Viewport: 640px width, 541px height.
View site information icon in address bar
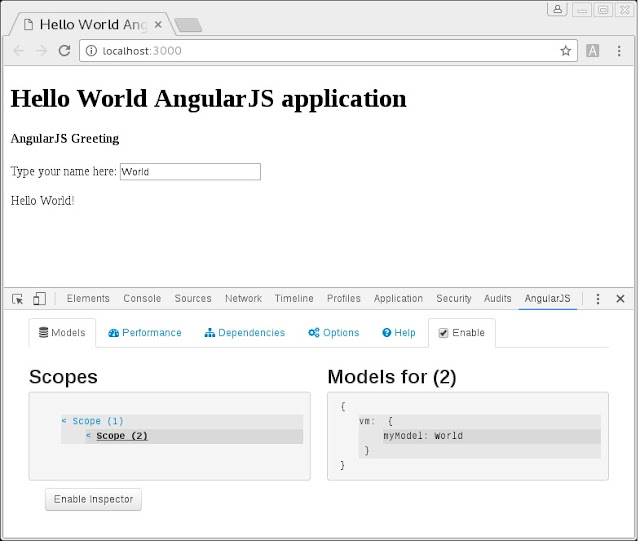coord(91,51)
